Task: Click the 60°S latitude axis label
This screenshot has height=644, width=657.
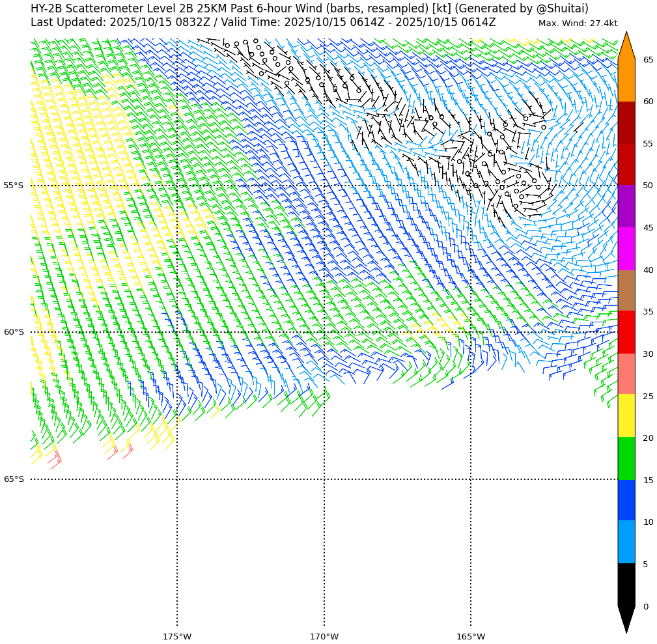Action: pos(14,332)
